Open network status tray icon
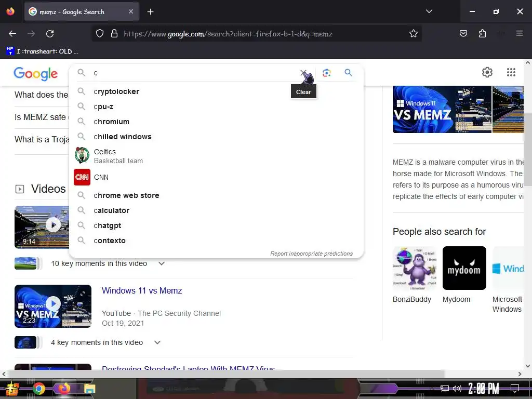Screen dimensions: 532x399 point(445,389)
